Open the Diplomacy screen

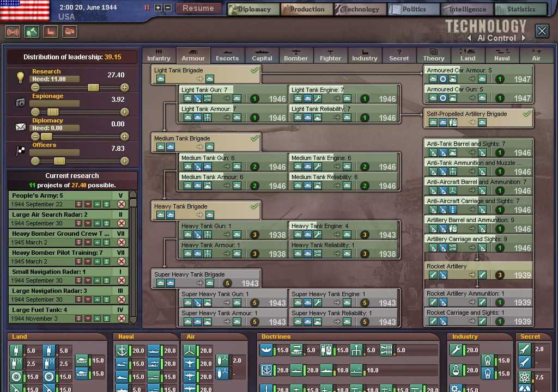coord(253,9)
